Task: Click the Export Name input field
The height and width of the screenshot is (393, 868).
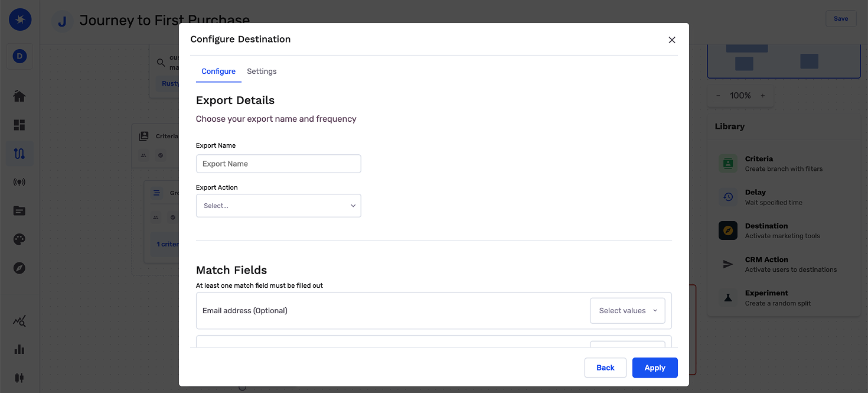Action: tap(278, 164)
